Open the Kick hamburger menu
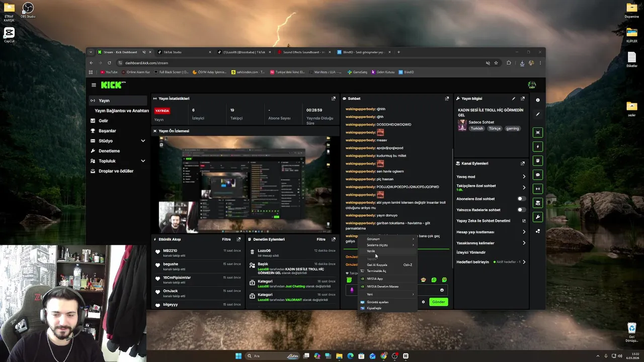This screenshot has width=644, height=362. (x=94, y=85)
